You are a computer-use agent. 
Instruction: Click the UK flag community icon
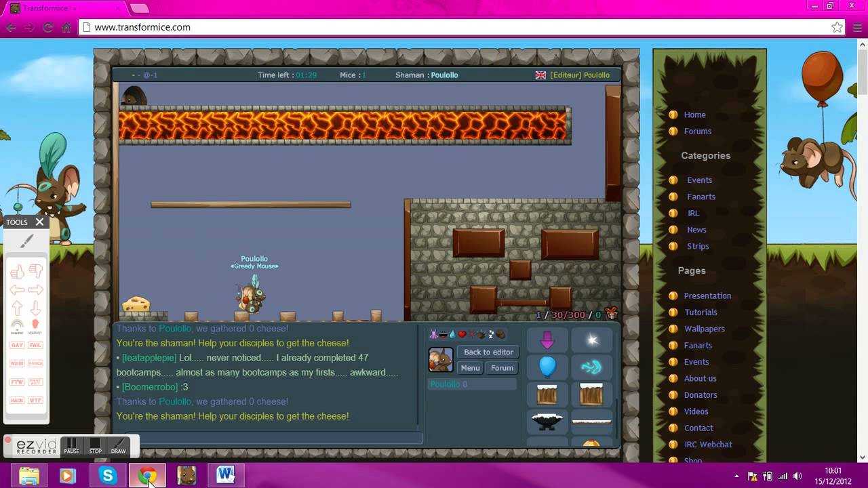pos(540,75)
